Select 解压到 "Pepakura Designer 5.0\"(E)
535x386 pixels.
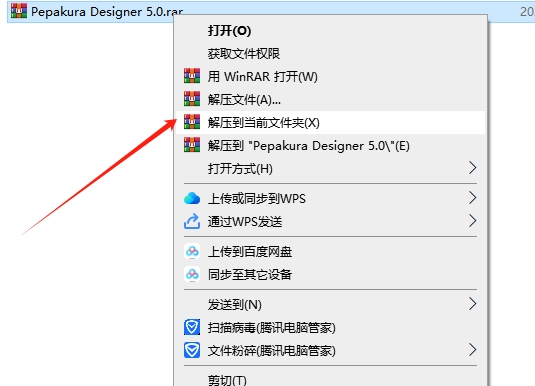click(330, 146)
